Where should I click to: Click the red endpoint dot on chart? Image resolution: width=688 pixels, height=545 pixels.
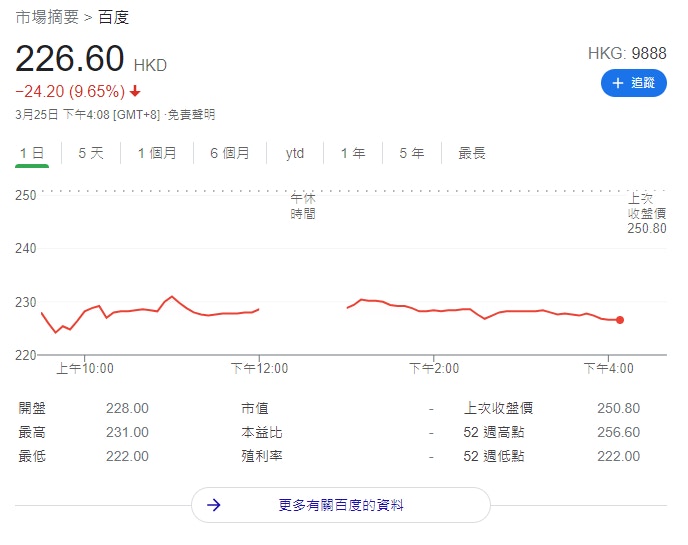tap(620, 320)
